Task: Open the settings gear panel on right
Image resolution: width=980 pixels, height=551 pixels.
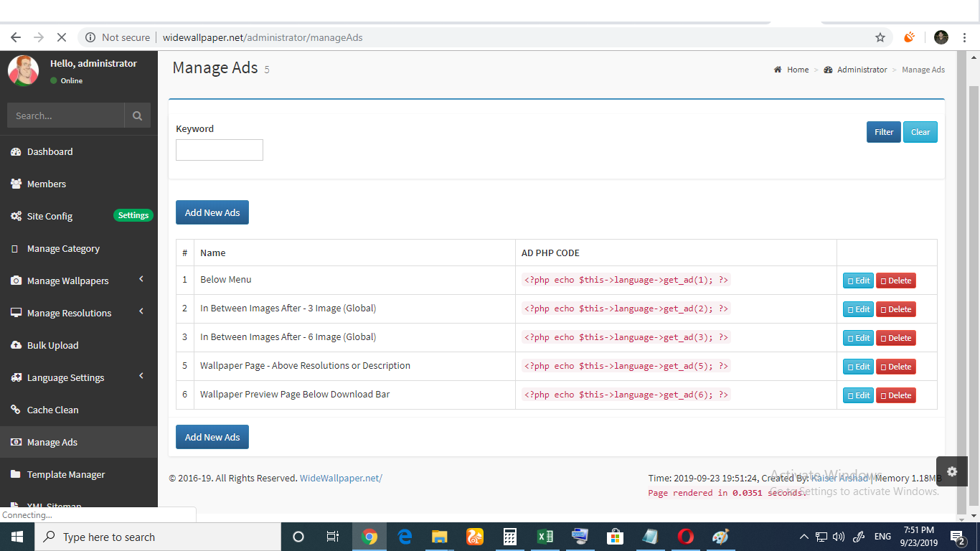Action: (x=951, y=471)
